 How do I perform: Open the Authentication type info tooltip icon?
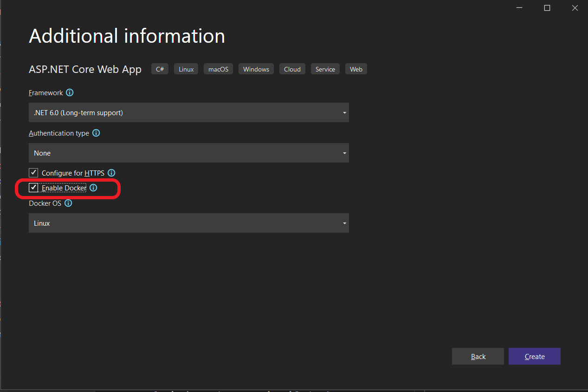click(x=96, y=133)
